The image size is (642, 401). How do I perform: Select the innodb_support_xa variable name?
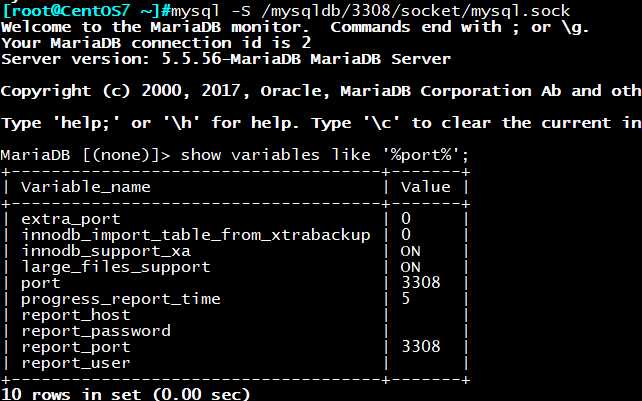point(106,251)
